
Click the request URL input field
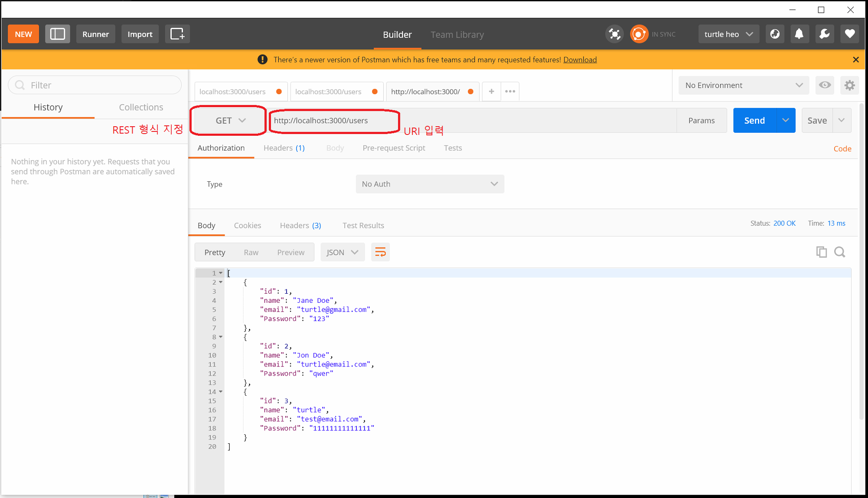click(472, 121)
